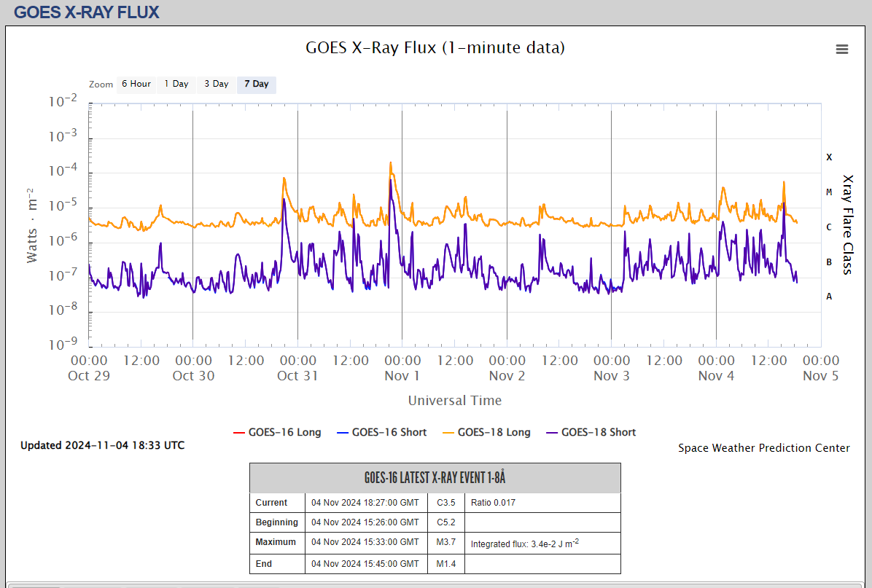Viewport: 872px width, 588px height.
Task: Click the Universal Time axis label
Action: click(454, 400)
